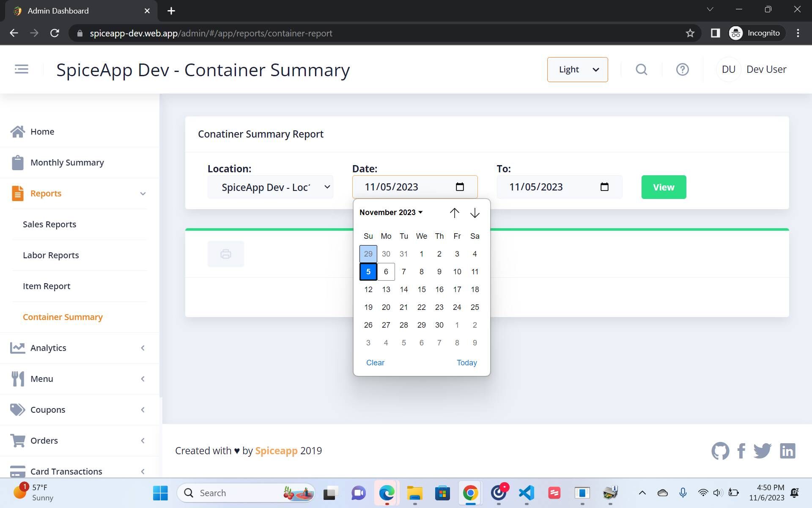Click the hamburger menu icon
812x508 pixels.
click(x=21, y=69)
